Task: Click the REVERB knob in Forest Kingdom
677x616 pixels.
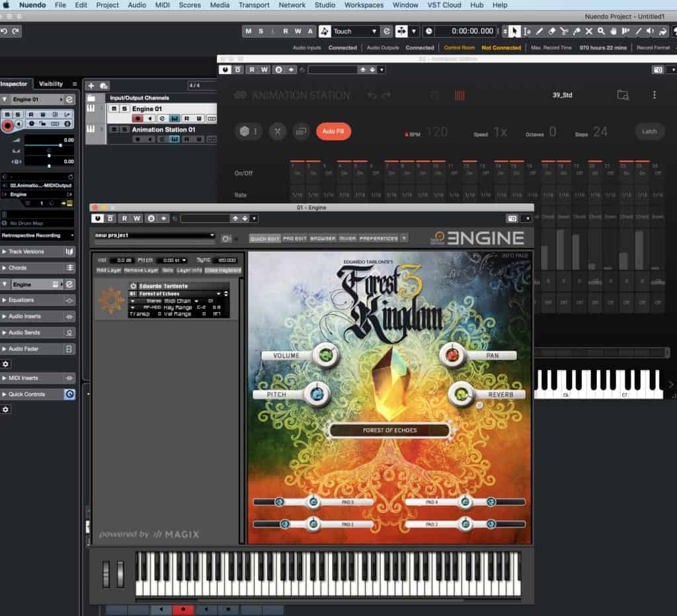Action: (461, 394)
